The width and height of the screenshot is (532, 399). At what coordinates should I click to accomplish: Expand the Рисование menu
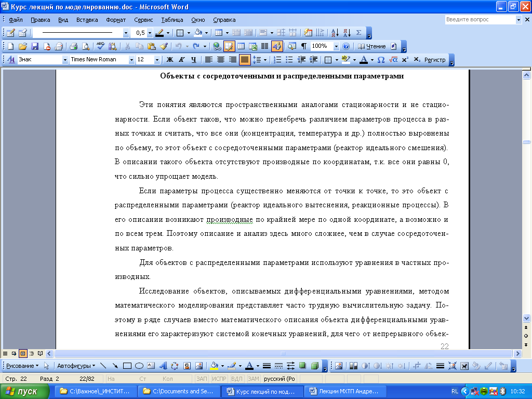pos(22,366)
